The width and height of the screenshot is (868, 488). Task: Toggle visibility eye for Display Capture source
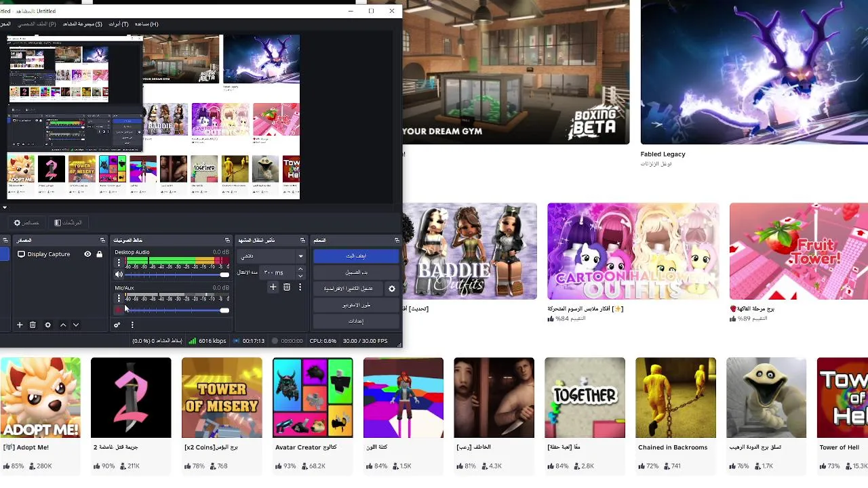(x=87, y=254)
